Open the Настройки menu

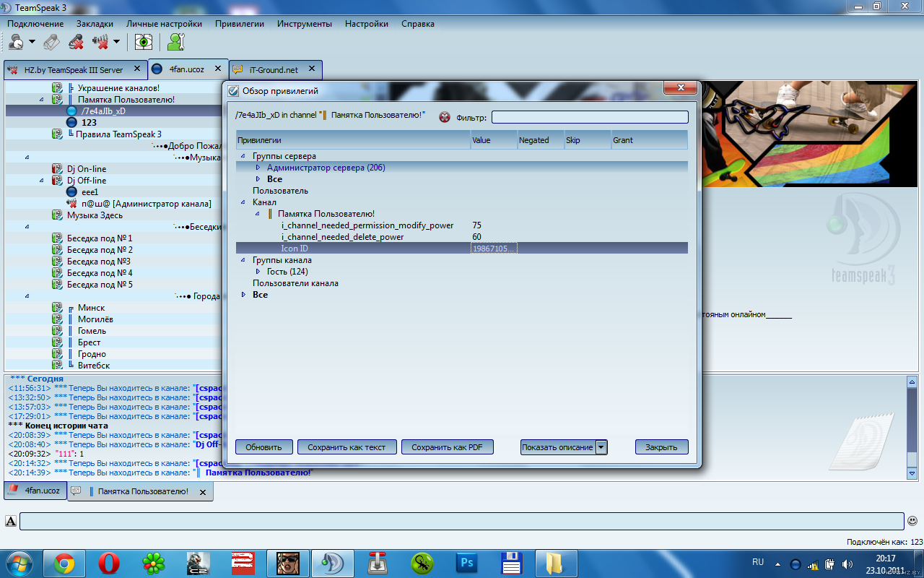click(x=367, y=23)
